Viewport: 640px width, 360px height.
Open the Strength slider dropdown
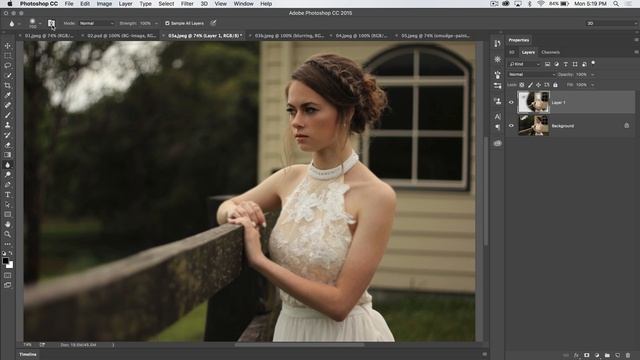(x=156, y=24)
